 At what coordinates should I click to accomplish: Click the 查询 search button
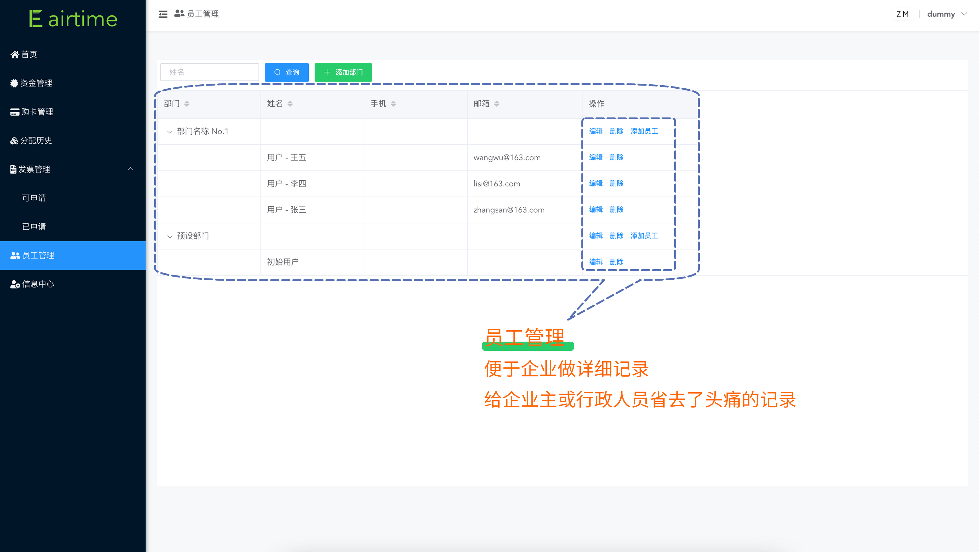coord(287,72)
